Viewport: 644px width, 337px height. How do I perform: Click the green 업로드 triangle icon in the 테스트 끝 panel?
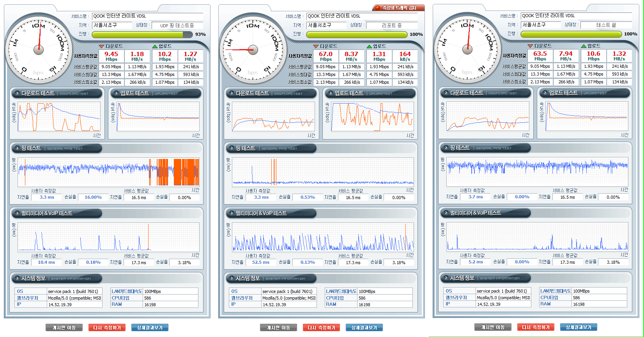click(584, 46)
